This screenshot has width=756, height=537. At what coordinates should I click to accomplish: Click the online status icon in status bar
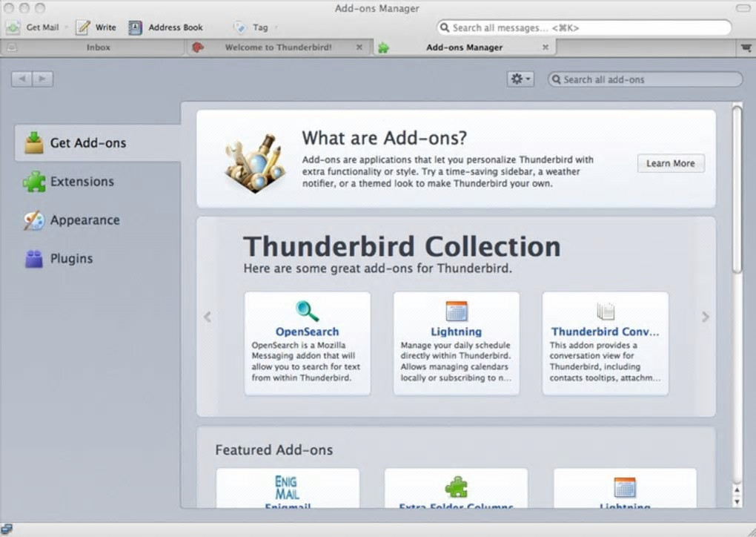coord(7,530)
